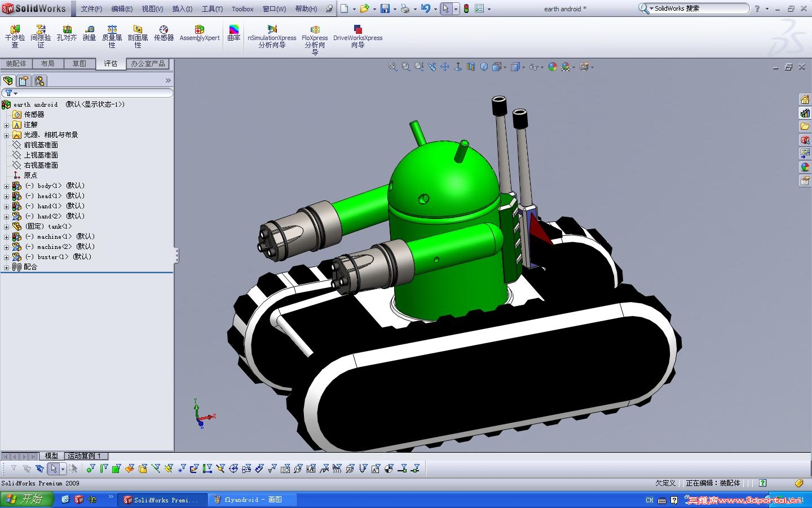Expand the tank<1> component node

[6, 227]
